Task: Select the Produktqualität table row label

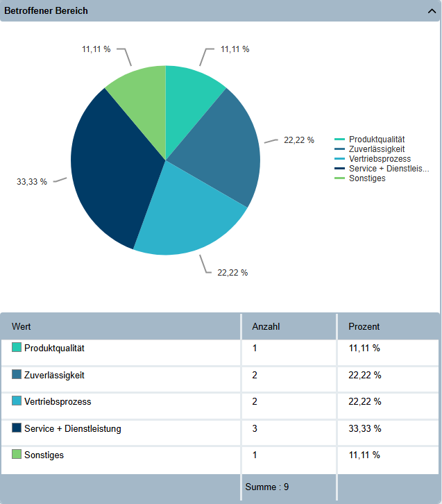Action: click(x=54, y=348)
